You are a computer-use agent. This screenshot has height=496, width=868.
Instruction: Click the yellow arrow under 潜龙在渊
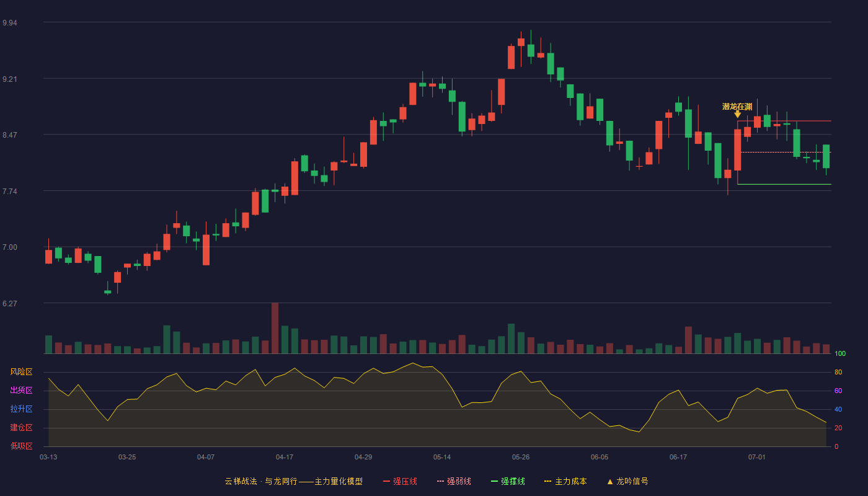click(737, 114)
